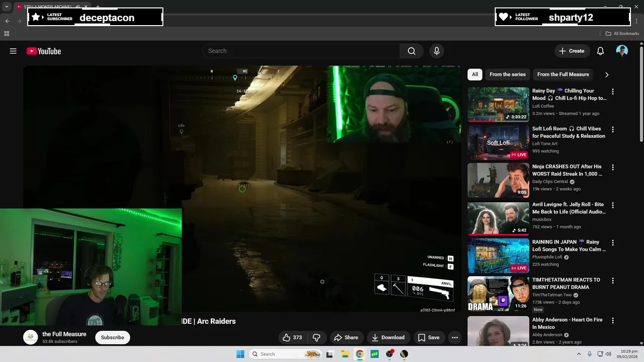Open the Chrome three-dot menu
Viewport: 644px width, 362px height.
[636, 21]
